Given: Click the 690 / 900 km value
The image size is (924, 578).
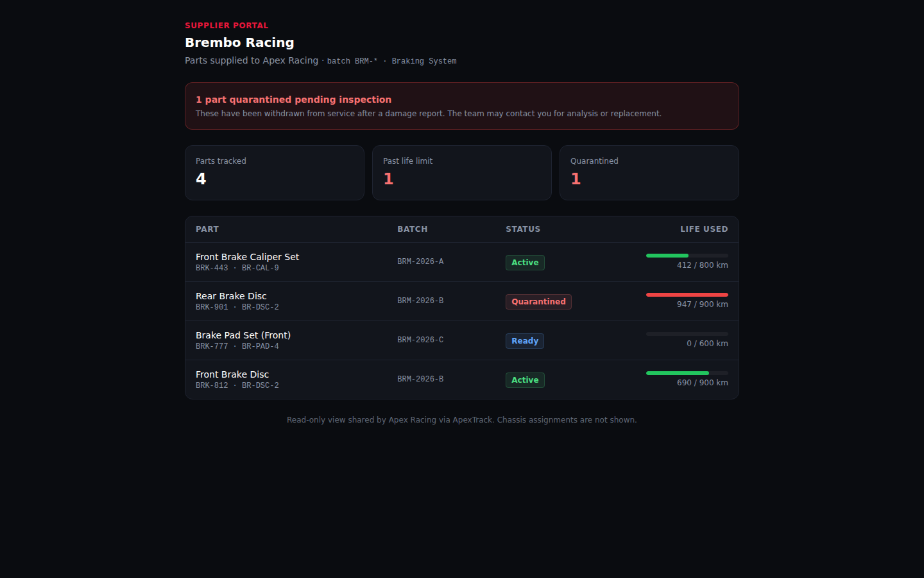Looking at the screenshot, I should (x=703, y=383).
